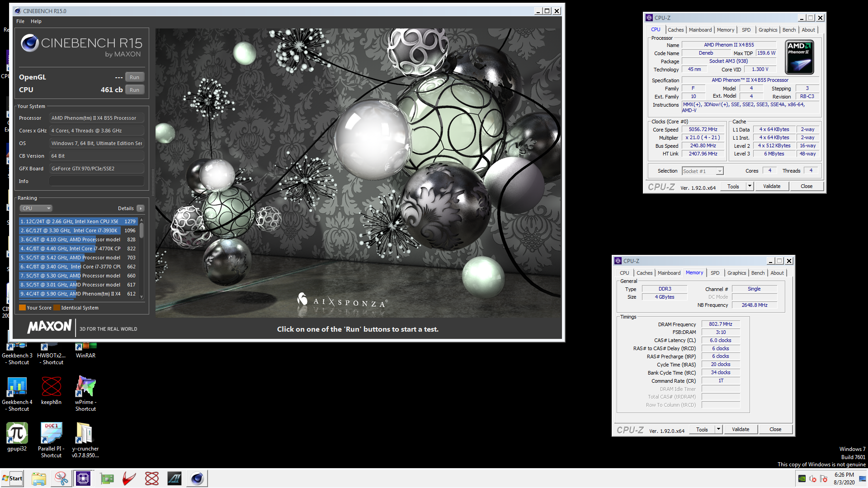Open the Cinebench File menu
Screen dimensions: 868x488
point(20,21)
